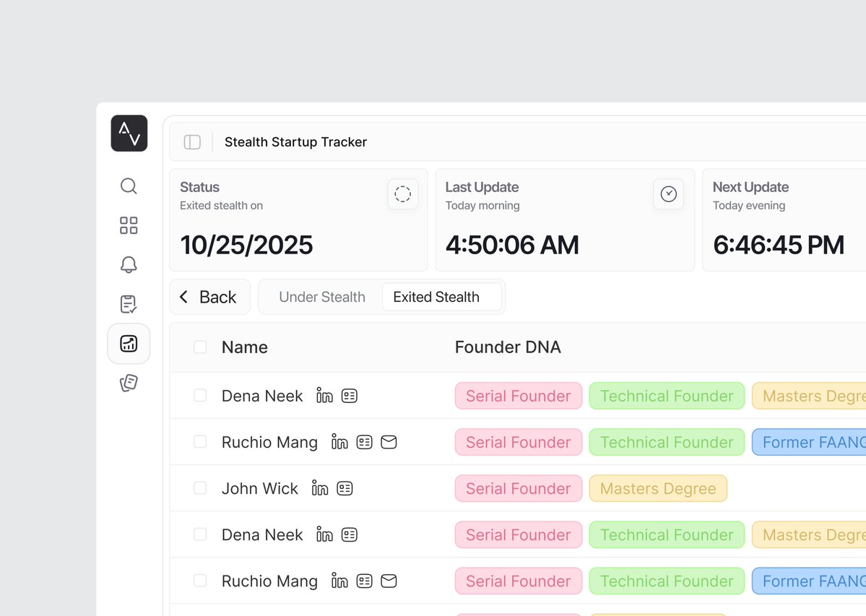Open LinkedIn for second Dena Neek row
The width and height of the screenshot is (866, 616).
tap(325, 535)
